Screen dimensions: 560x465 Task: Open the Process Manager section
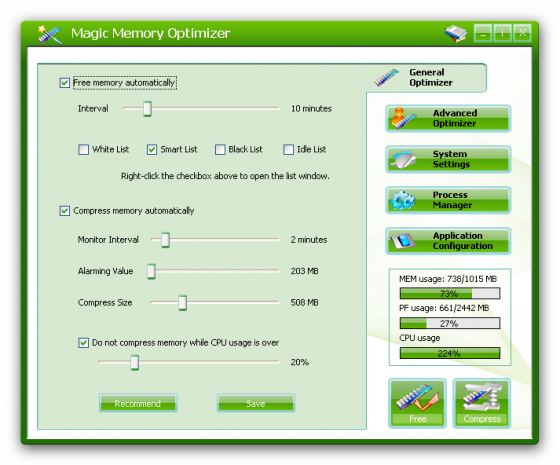(448, 200)
